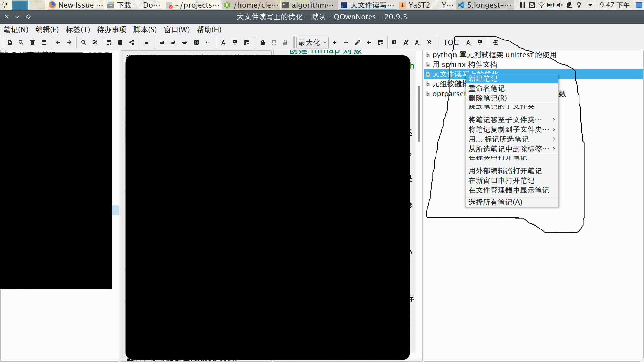Click the boxed number 1 toolbar icon
Screen dimensions: 644x362
pyautogui.click(x=394, y=42)
